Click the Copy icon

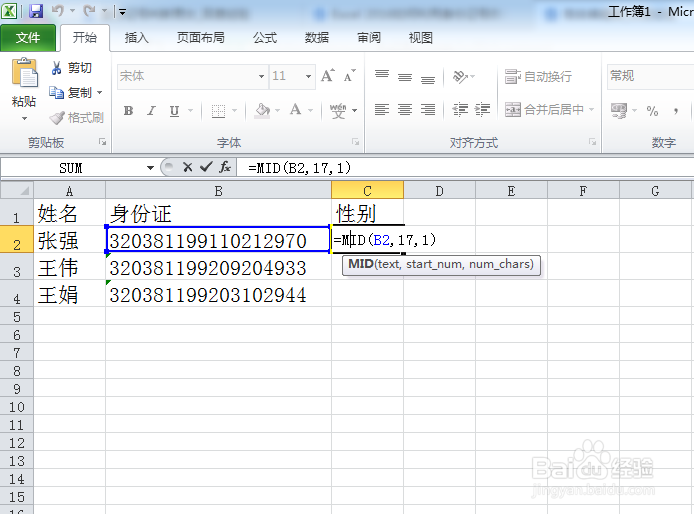pos(56,93)
